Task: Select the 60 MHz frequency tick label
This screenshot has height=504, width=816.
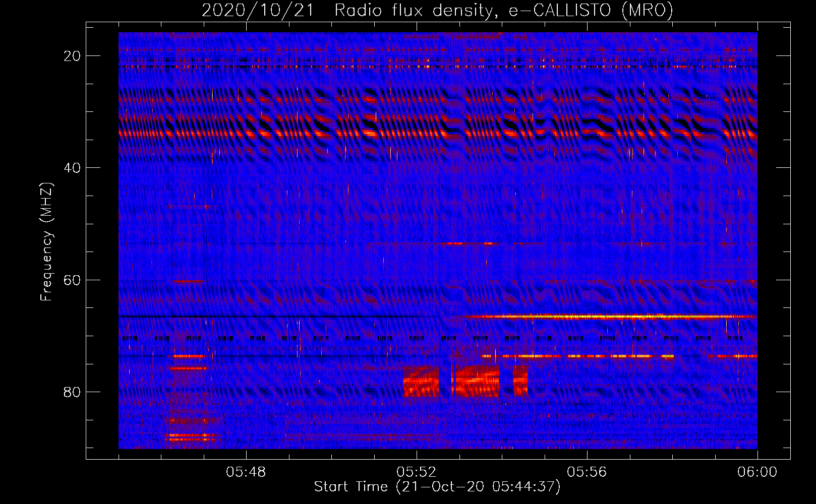Action: (72, 280)
